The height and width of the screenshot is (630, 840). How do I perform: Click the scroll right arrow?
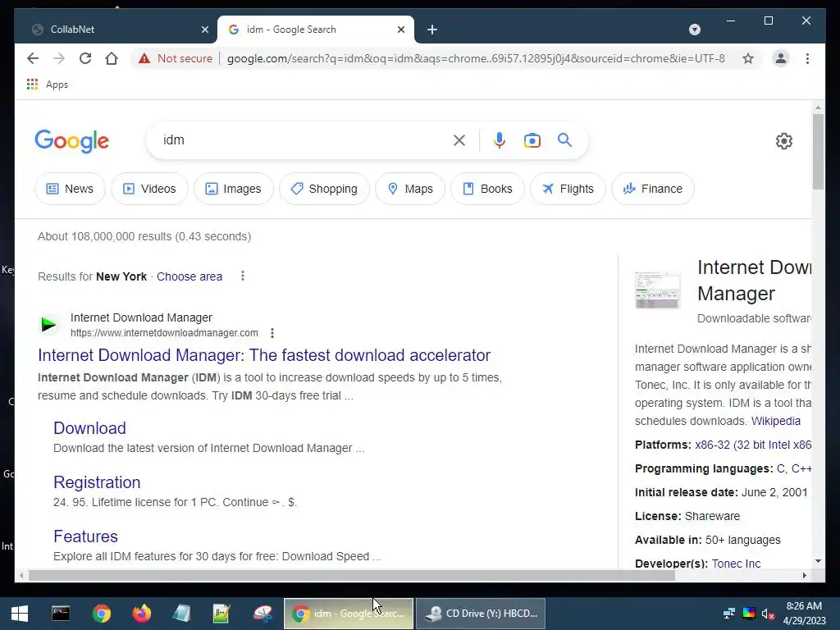pyautogui.click(x=804, y=575)
